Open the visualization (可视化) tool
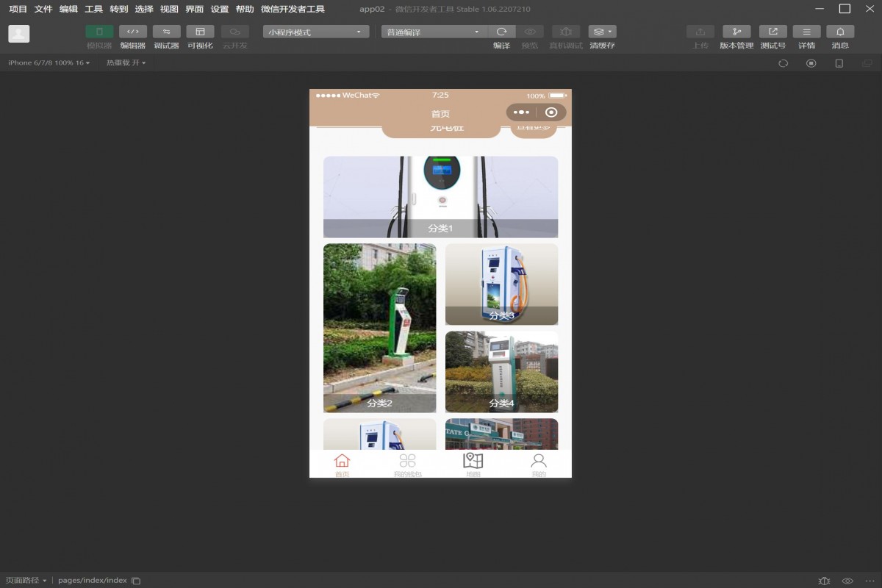 [200, 32]
